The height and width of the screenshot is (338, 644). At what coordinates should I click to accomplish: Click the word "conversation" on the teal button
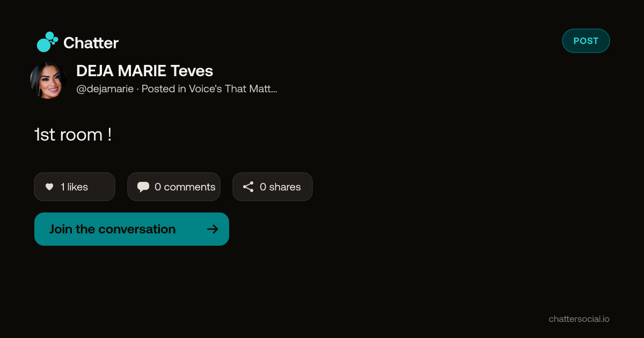[137, 229]
